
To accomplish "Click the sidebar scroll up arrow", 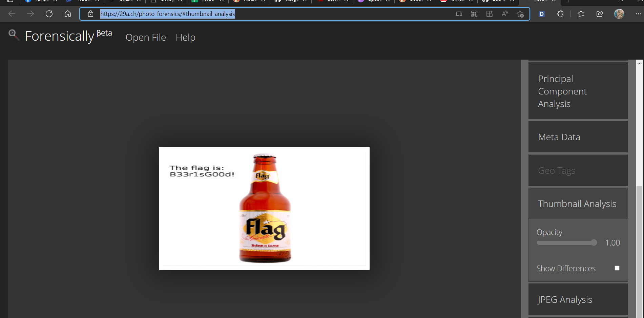I will click(639, 63).
